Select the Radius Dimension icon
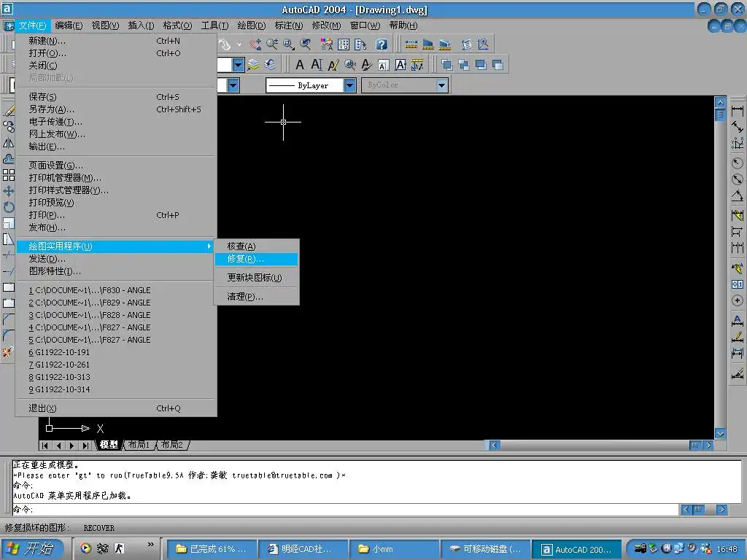The width and height of the screenshot is (747, 560). click(x=737, y=163)
